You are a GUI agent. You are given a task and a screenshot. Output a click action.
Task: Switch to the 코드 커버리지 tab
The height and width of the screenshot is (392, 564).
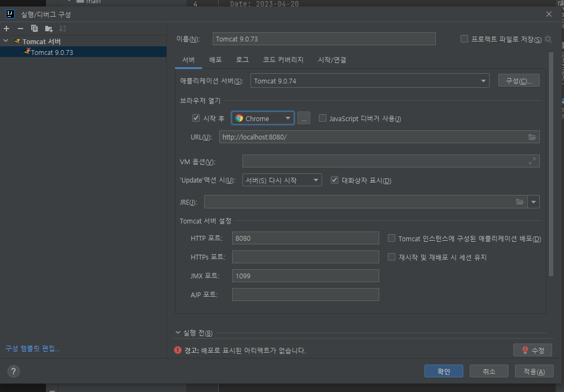point(283,60)
